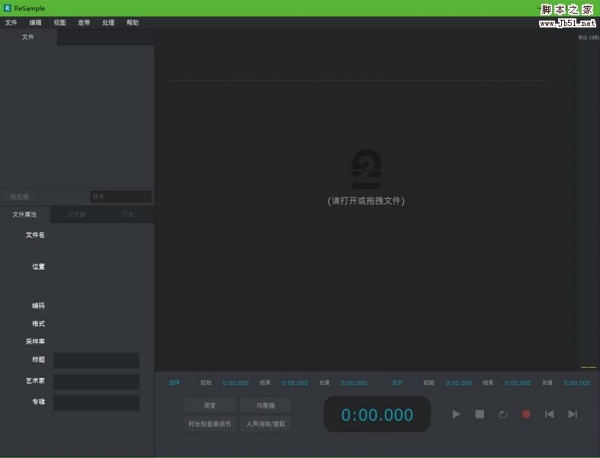The image size is (600, 458).
Task: Click the 批处理 batch button
Action: pyautogui.click(x=19, y=197)
